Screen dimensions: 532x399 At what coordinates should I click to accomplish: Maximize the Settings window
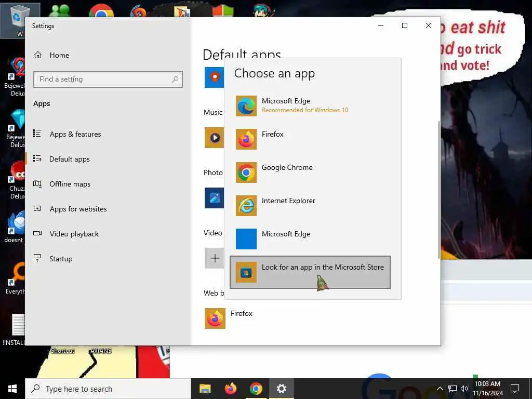(404, 26)
